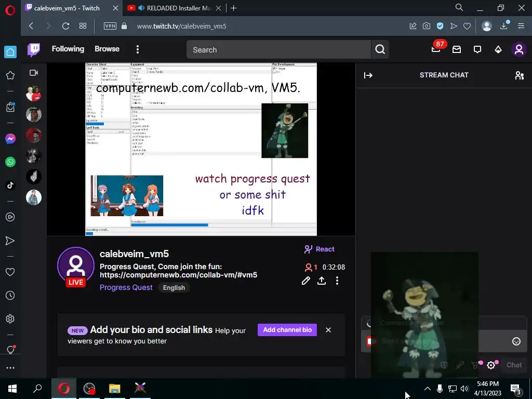532x399 pixels.
Task: Open OBS Studio from the taskbar
Action: pyautogui.click(x=89, y=389)
